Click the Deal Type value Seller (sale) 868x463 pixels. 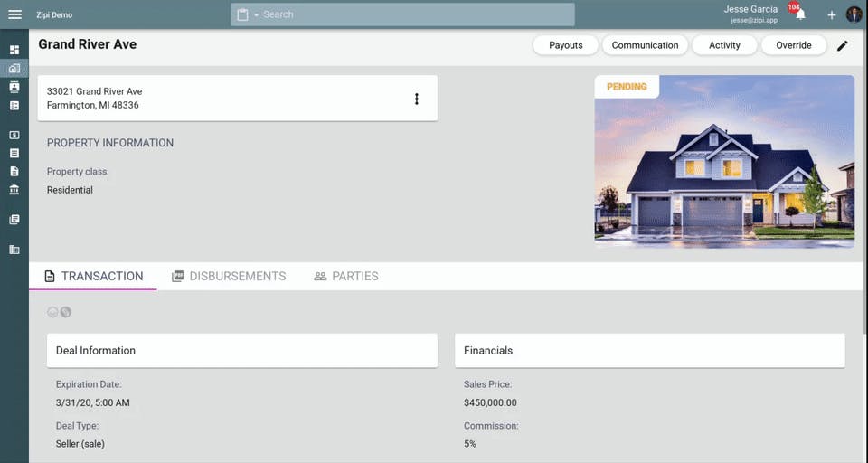[80, 444]
